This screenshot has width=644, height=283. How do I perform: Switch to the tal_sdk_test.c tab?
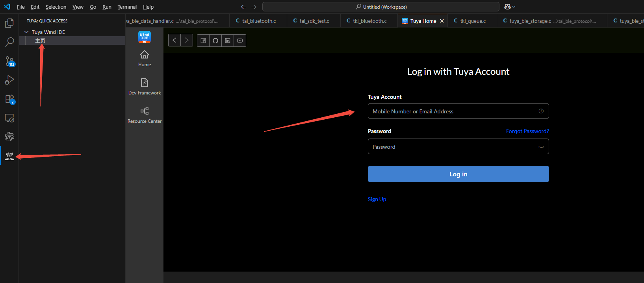(x=314, y=21)
